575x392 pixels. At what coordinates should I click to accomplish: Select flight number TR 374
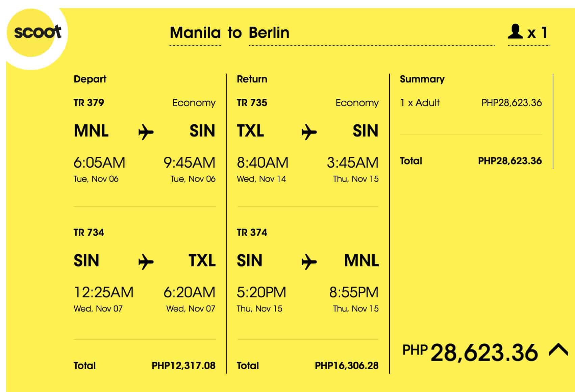coord(252,232)
